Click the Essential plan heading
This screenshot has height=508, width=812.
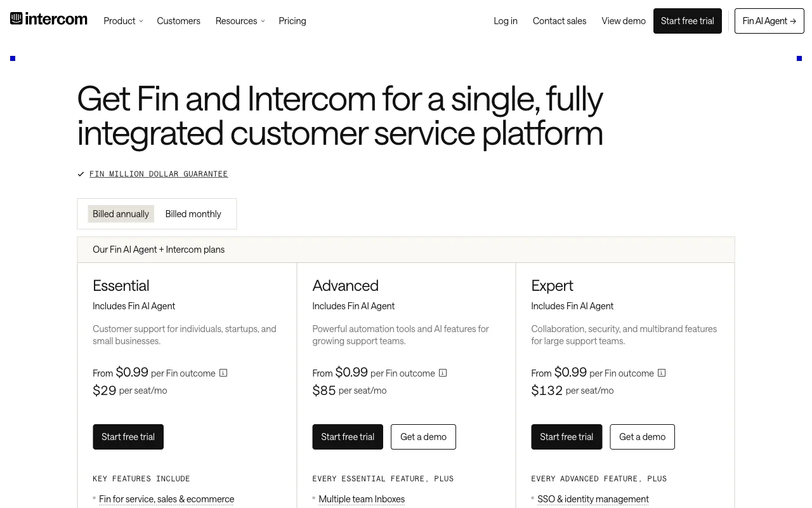pos(121,286)
